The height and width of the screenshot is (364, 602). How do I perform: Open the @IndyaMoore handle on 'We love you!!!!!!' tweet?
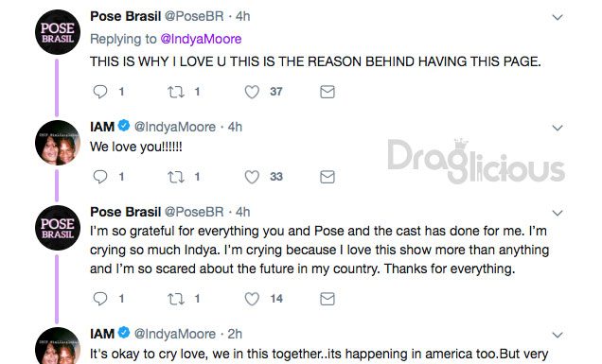point(175,127)
